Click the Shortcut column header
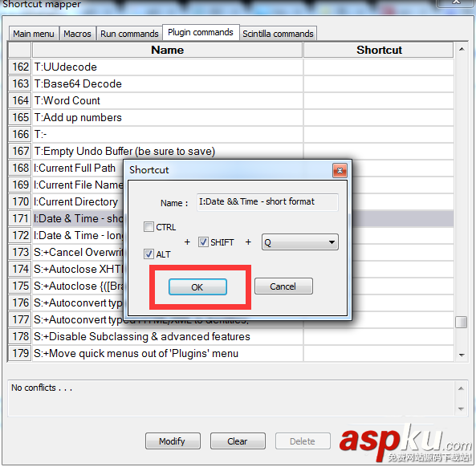The width and height of the screenshot is (476, 467). pyautogui.click(x=379, y=50)
